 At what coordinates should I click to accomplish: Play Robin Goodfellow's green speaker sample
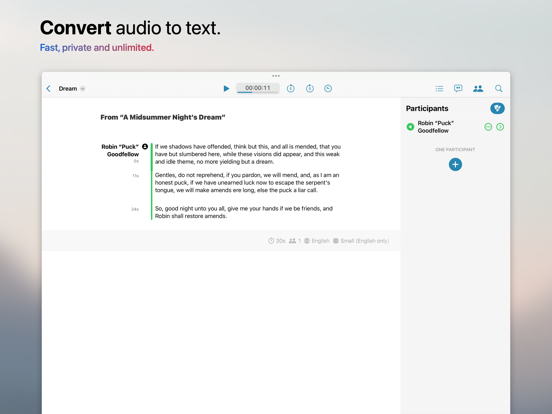pyautogui.click(x=410, y=127)
